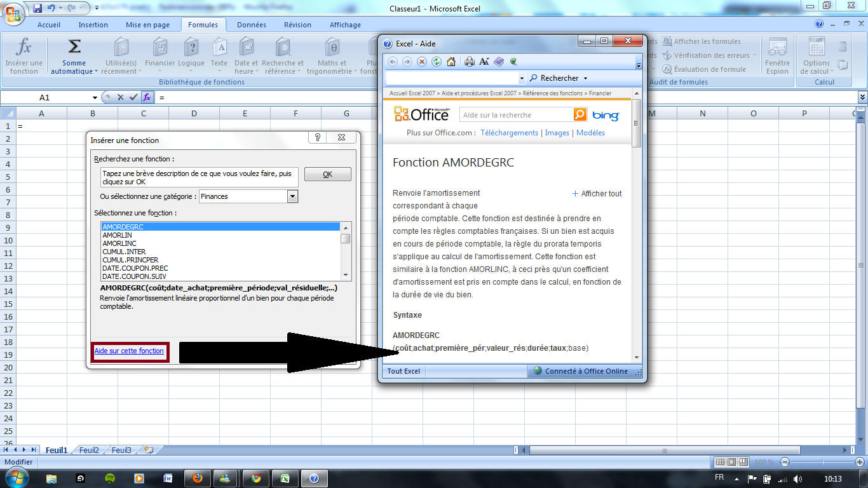Print the help topic using printer icon
Screen dimensions: 868x488
pos(470,62)
